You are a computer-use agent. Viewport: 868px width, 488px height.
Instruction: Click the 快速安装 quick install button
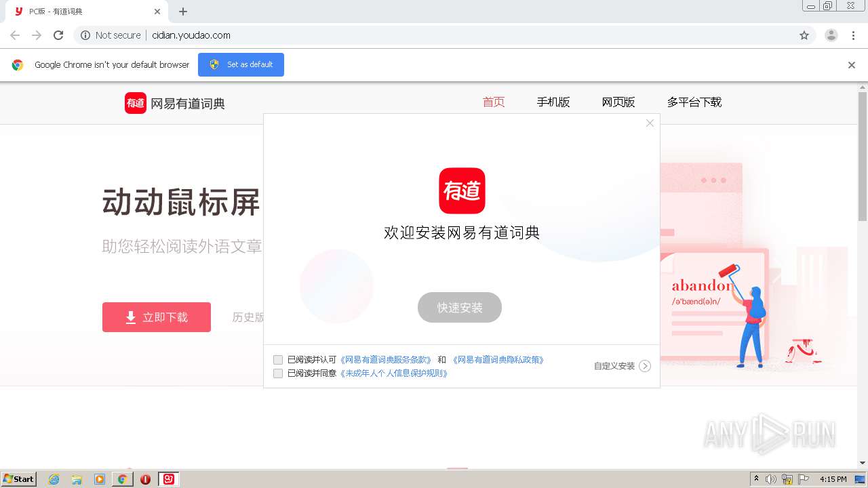460,308
